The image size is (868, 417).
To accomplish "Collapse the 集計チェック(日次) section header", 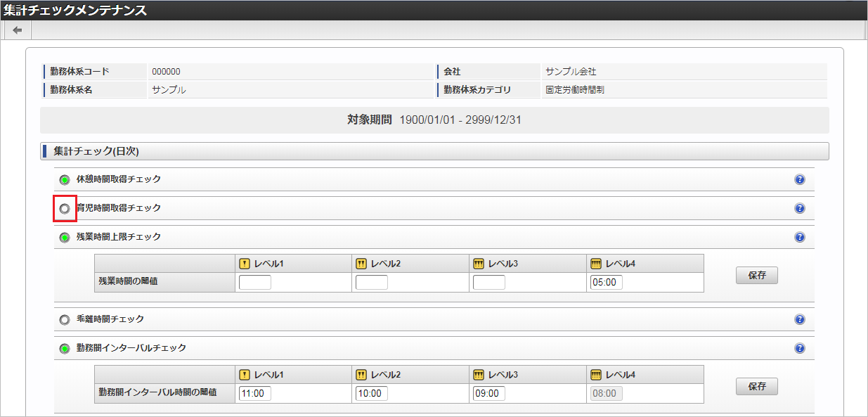I will tap(434, 151).
